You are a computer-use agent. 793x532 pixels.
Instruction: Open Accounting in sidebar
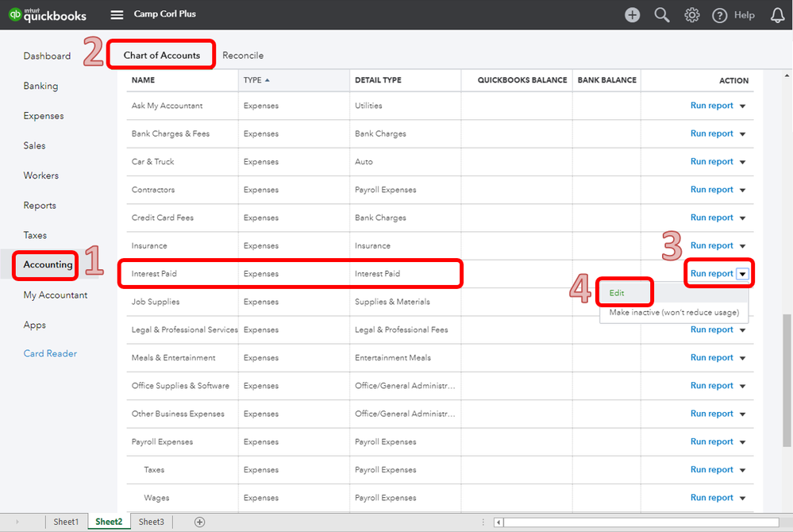(48, 264)
